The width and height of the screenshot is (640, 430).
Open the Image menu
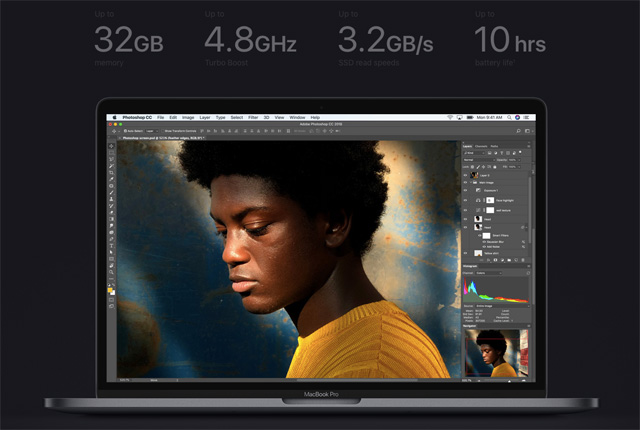click(x=188, y=117)
